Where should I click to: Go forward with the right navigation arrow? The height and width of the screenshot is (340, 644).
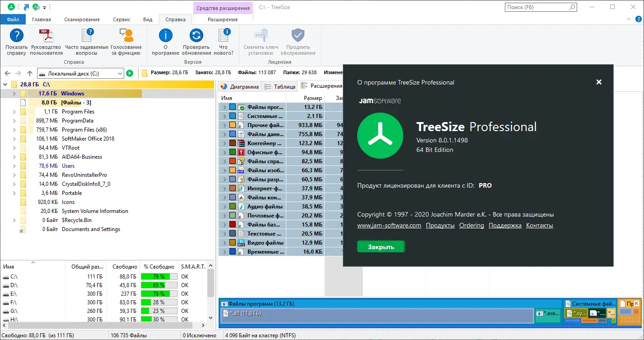pos(19,73)
